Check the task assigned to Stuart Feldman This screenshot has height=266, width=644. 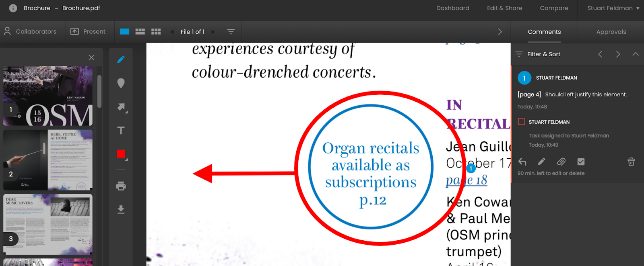(x=522, y=122)
